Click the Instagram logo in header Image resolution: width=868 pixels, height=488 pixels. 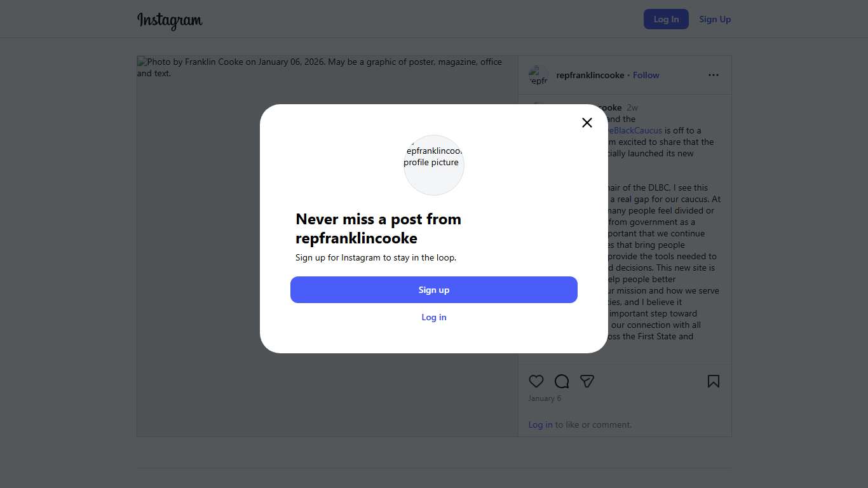click(x=170, y=20)
